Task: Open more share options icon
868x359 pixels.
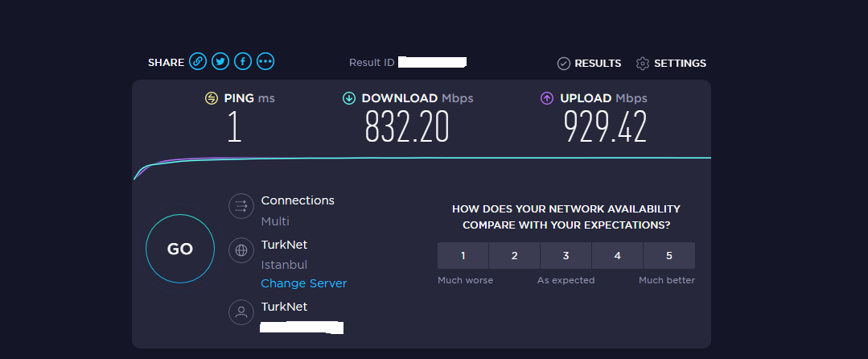Action: 265,62
